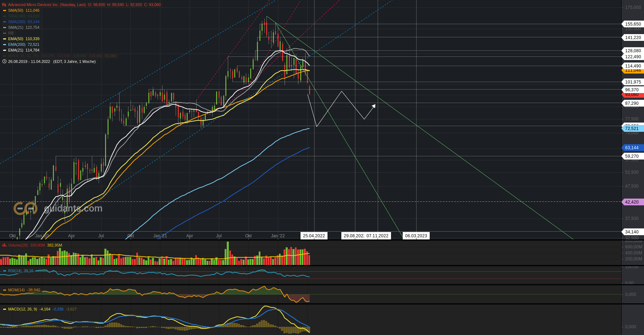Select the Advanced Micro Devices Inc. title
Viewport: 644px width, 335px height.
coord(47,5)
